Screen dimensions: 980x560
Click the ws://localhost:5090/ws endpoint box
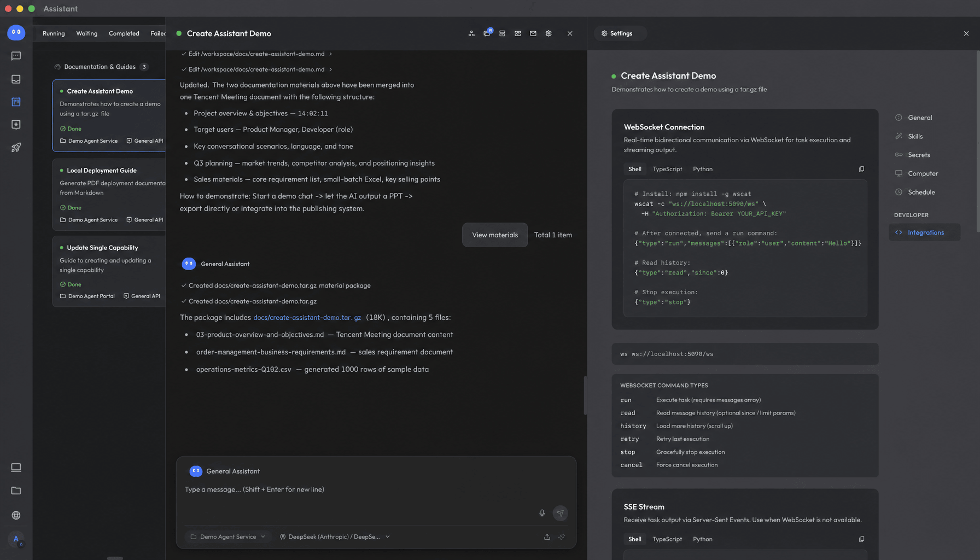(x=745, y=354)
